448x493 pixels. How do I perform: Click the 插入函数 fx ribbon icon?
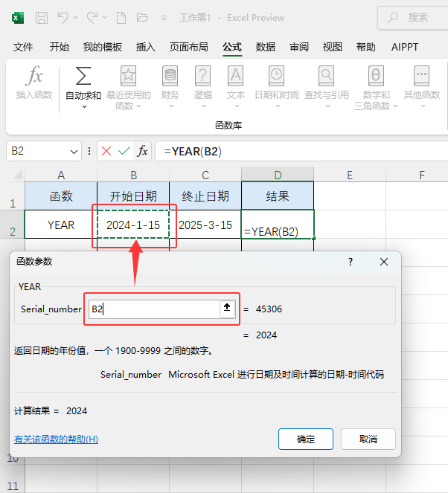tap(34, 76)
